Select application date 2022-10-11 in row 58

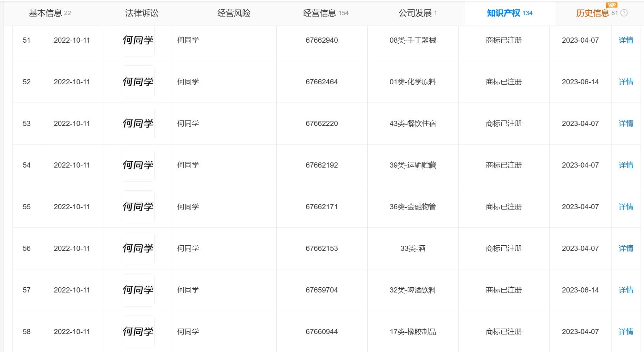72,332
